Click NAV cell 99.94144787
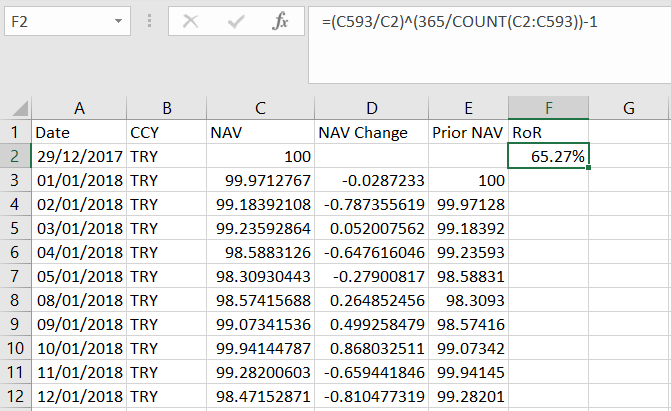The width and height of the screenshot is (671, 411). (260, 348)
